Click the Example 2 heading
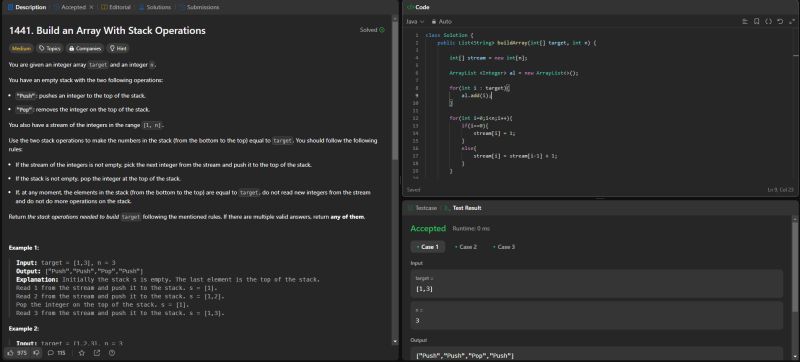The width and height of the screenshot is (800, 362). 23,329
